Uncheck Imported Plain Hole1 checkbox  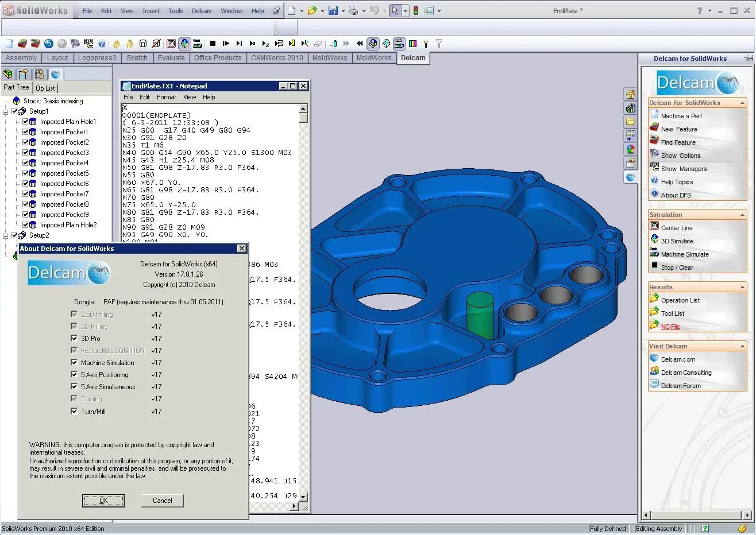coord(25,121)
